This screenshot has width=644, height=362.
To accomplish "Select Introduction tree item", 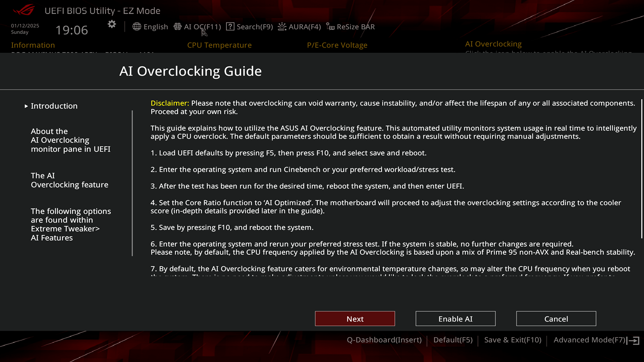I will pyautogui.click(x=54, y=106).
